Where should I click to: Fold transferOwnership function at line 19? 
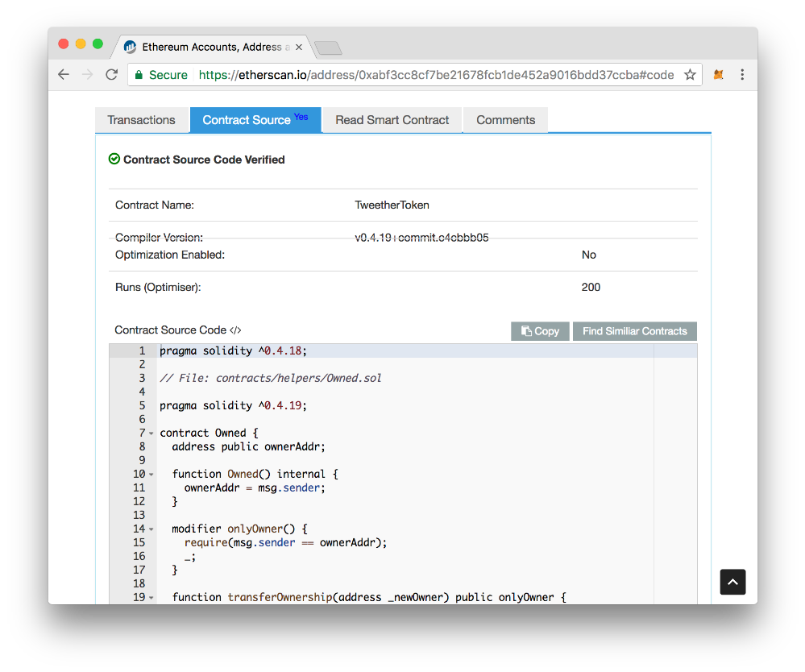click(x=151, y=598)
